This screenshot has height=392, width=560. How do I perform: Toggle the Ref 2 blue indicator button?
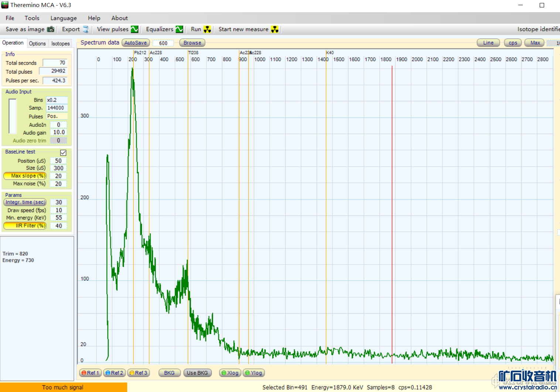(114, 373)
